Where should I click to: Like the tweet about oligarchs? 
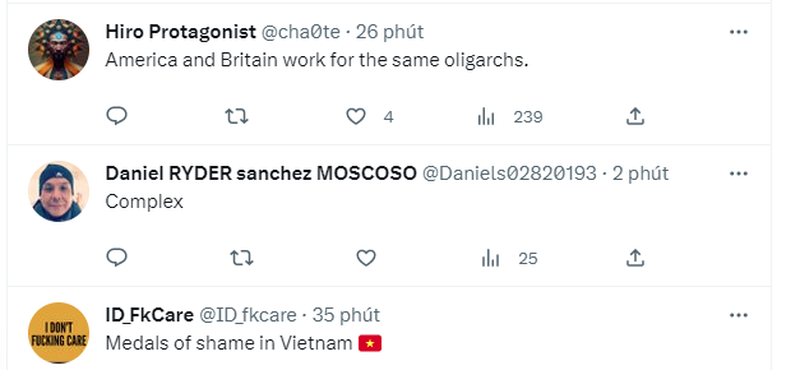click(356, 117)
